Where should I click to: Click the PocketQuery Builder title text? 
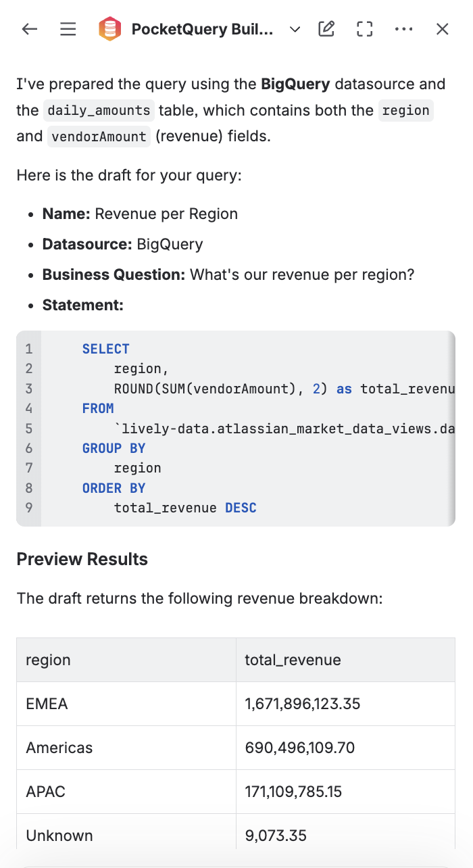(203, 29)
